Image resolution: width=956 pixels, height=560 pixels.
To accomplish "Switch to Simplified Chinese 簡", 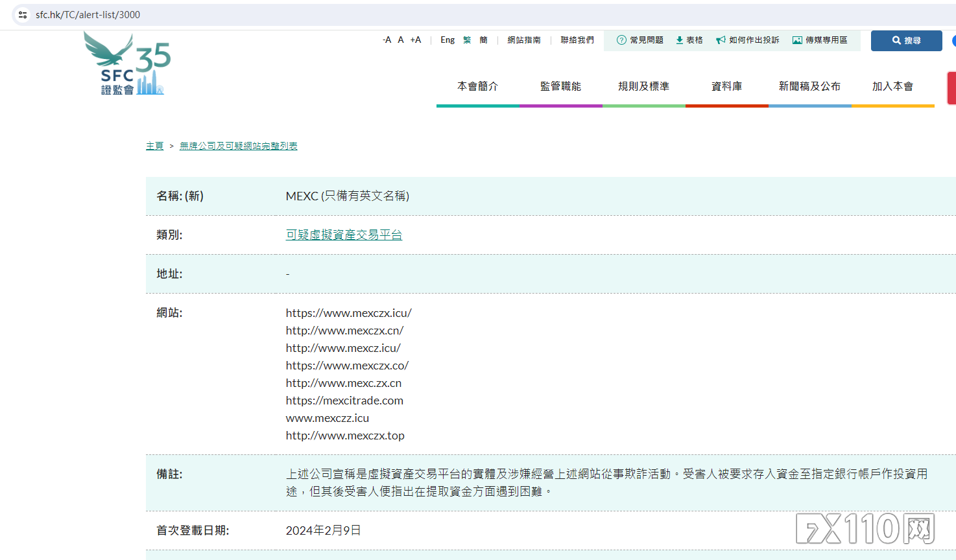I will point(483,40).
